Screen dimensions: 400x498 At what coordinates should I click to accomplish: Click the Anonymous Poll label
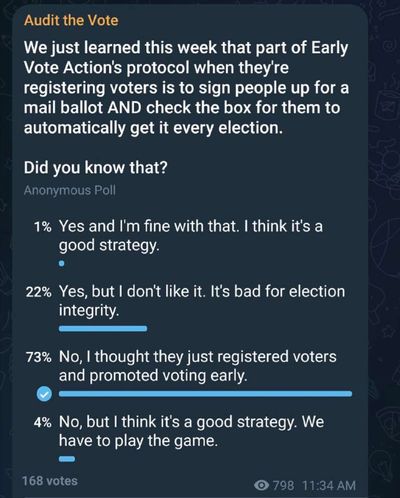[70, 190]
